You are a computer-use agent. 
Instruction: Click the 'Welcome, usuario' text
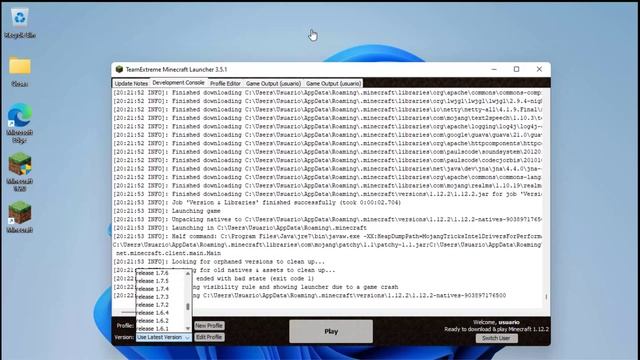pyautogui.click(x=496, y=322)
